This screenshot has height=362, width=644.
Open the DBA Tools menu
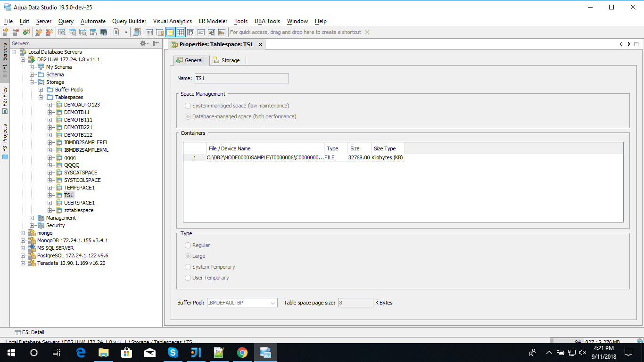click(x=267, y=21)
